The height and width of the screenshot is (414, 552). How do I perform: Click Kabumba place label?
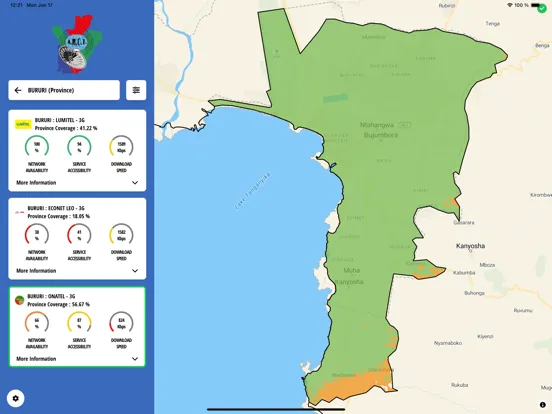[x=464, y=273]
